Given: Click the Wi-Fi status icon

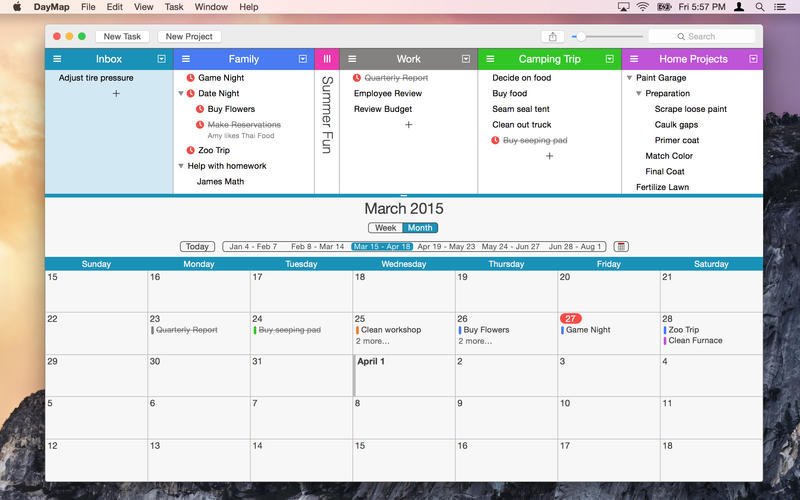Looking at the screenshot, I should pos(643,7).
